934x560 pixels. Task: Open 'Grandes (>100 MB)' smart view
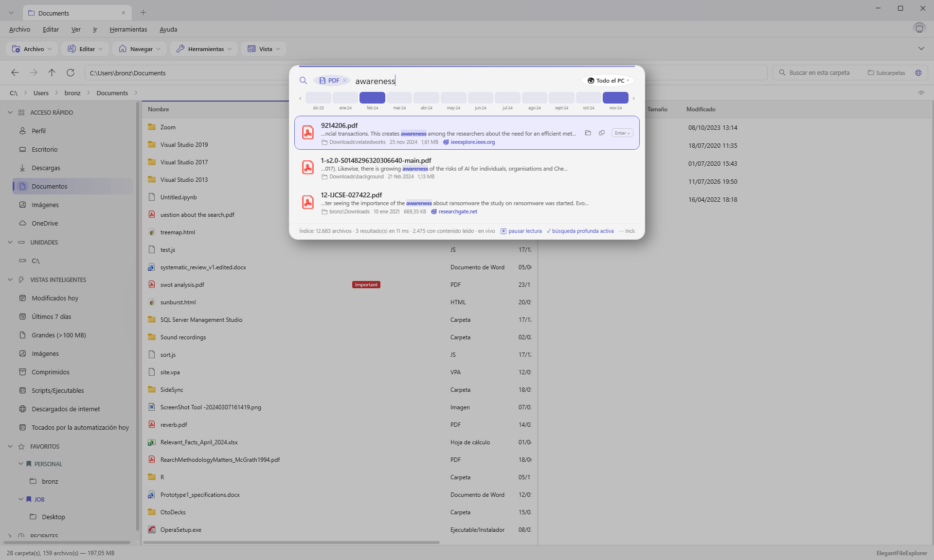tap(73, 335)
